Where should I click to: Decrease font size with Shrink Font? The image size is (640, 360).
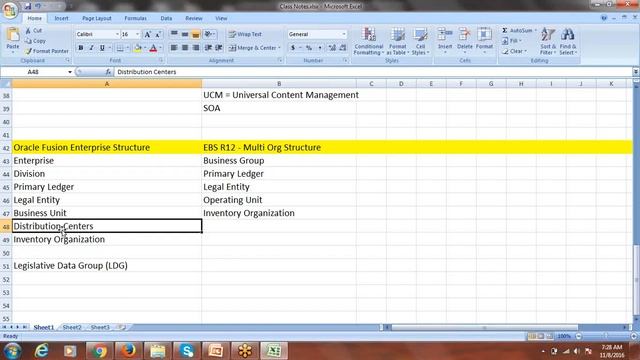158,34
